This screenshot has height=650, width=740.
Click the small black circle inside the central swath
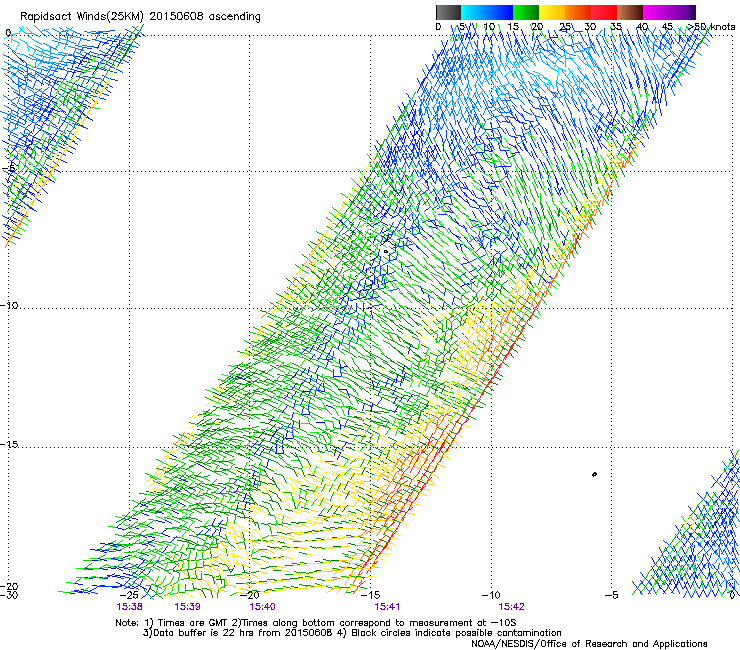click(x=386, y=252)
